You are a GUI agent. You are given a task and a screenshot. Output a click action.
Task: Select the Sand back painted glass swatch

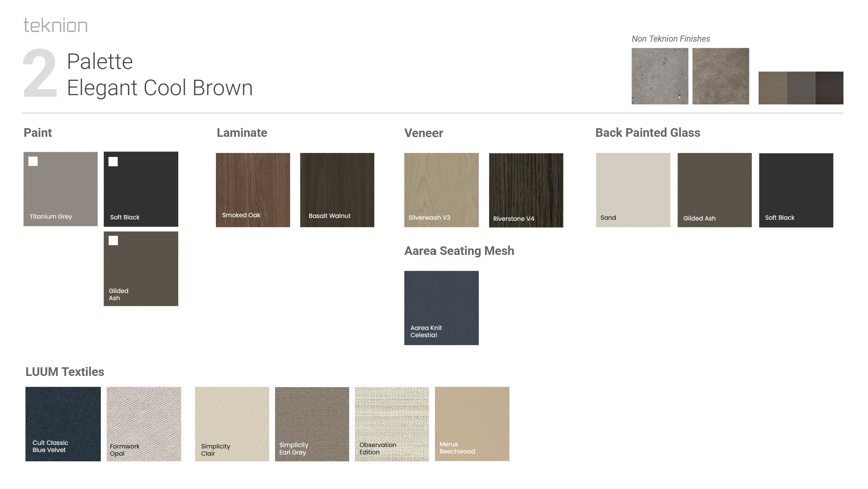[x=633, y=190]
